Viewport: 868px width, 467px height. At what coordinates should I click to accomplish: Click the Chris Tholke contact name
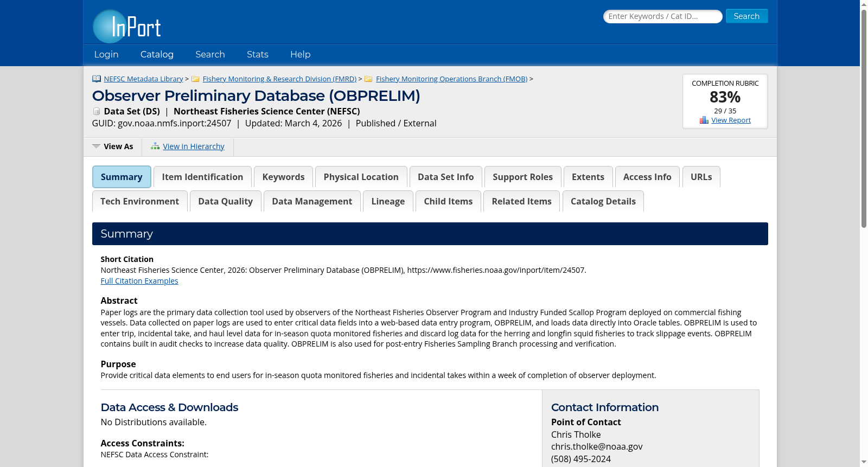(576, 434)
